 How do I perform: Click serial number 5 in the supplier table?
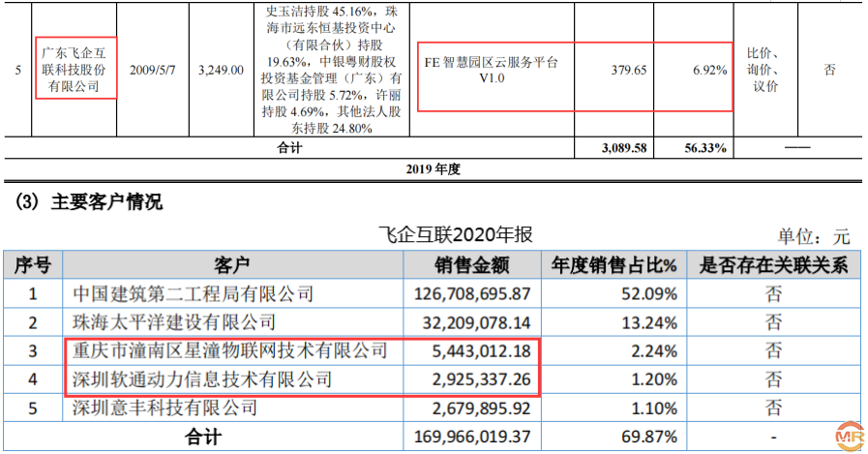pos(18,70)
